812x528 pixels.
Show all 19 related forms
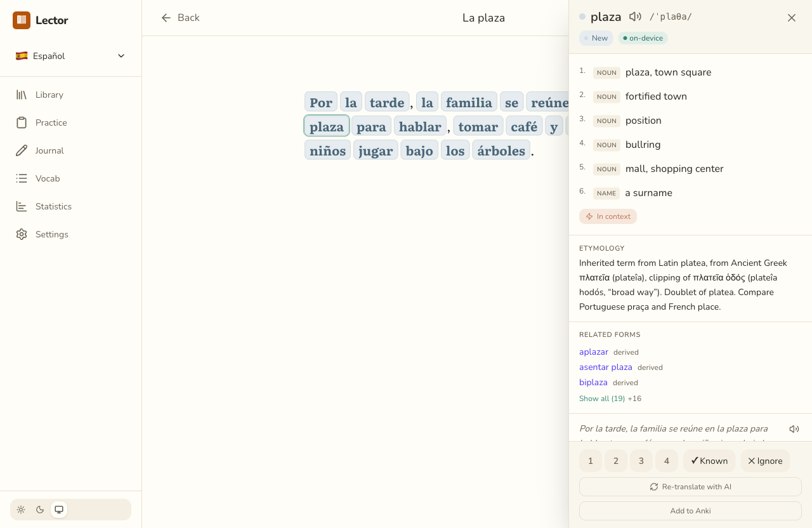[602, 399]
